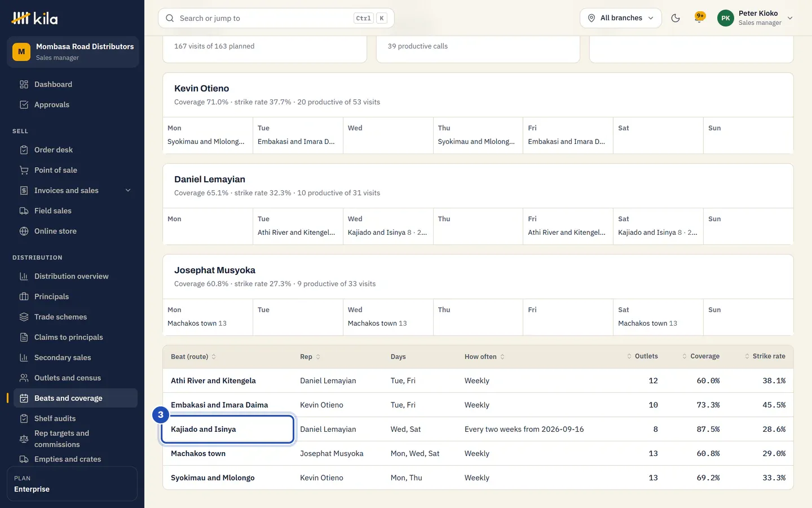Click the Online store globe icon
This screenshot has width=812, height=508.
24,231
